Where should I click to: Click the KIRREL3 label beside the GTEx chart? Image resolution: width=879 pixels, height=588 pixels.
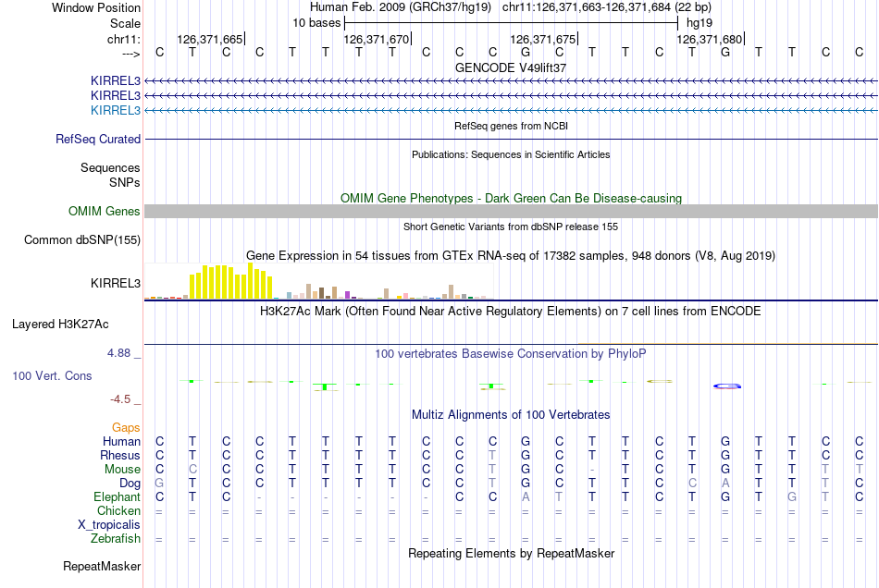click(116, 283)
